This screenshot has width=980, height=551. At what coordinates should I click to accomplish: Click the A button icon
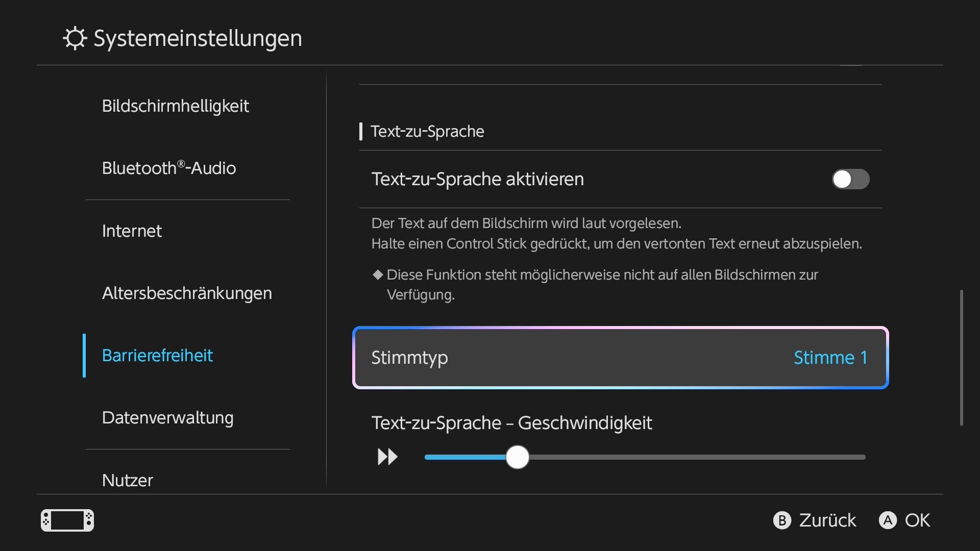[888, 520]
